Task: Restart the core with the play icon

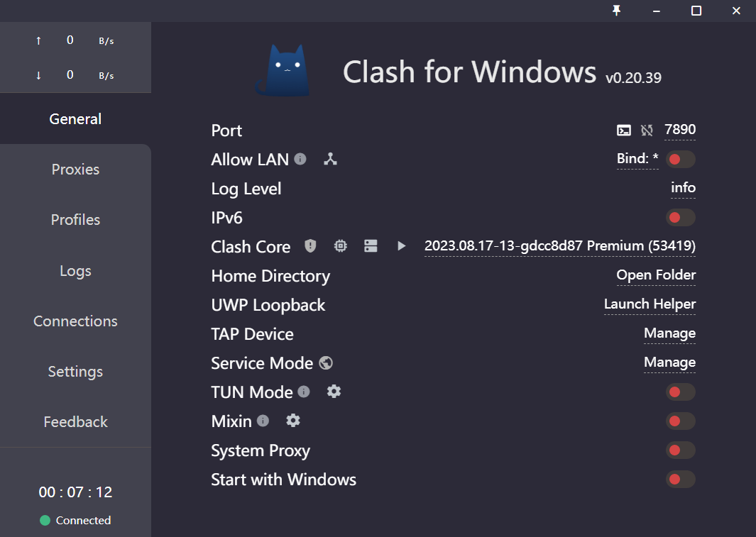Action: point(401,245)
